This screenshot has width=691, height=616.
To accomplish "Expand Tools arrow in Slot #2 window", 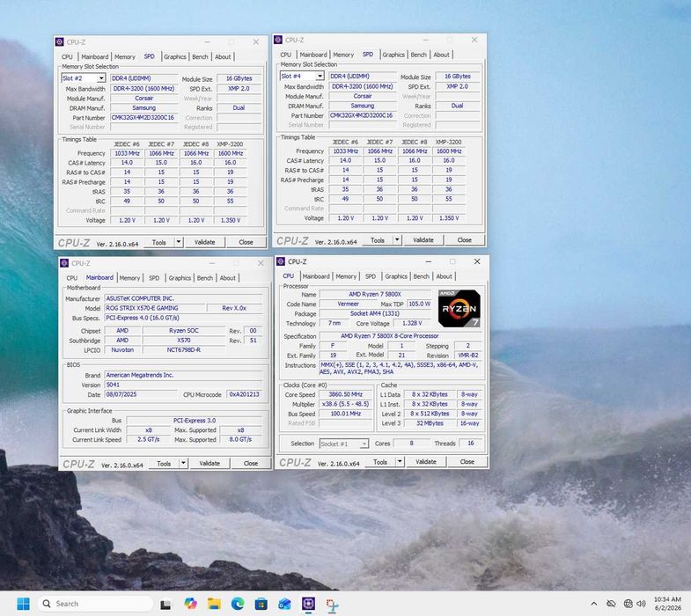I will (x=179, y=242).
